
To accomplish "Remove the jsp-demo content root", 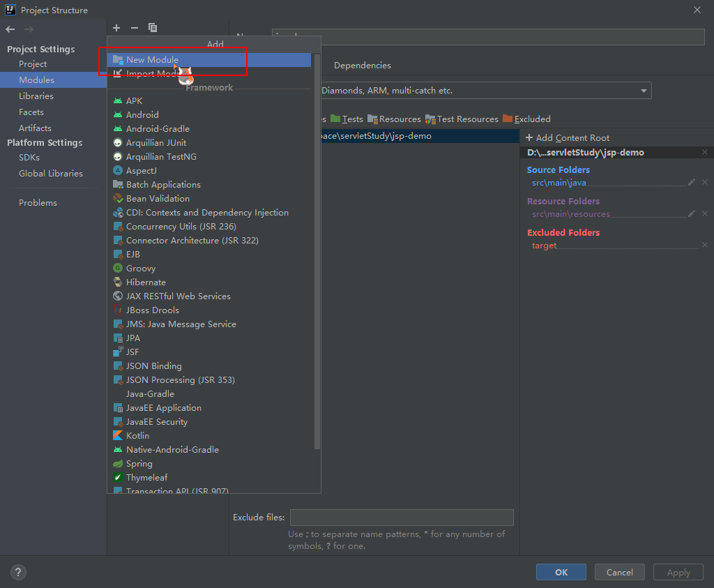I will tap(705, 152).
